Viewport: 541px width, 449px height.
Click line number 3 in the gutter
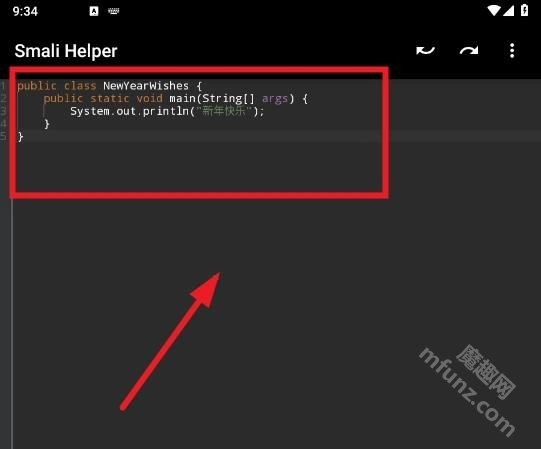point(3,111)
